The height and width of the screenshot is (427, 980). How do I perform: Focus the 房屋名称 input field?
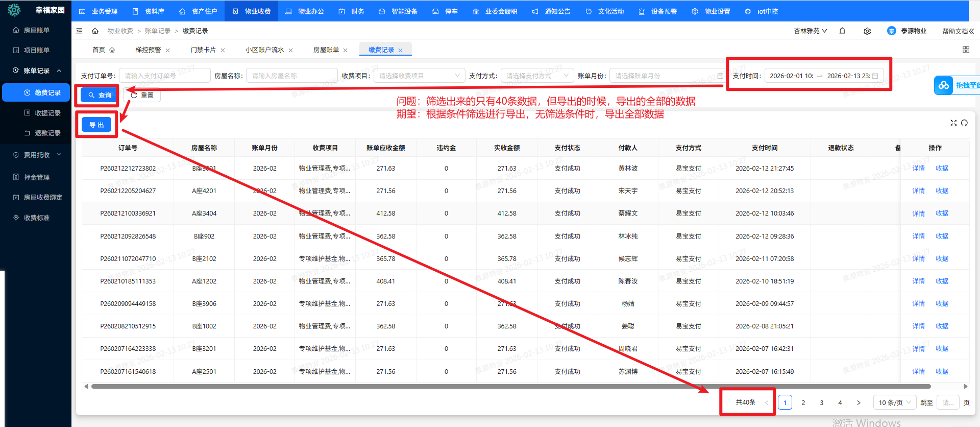[291, 76]
